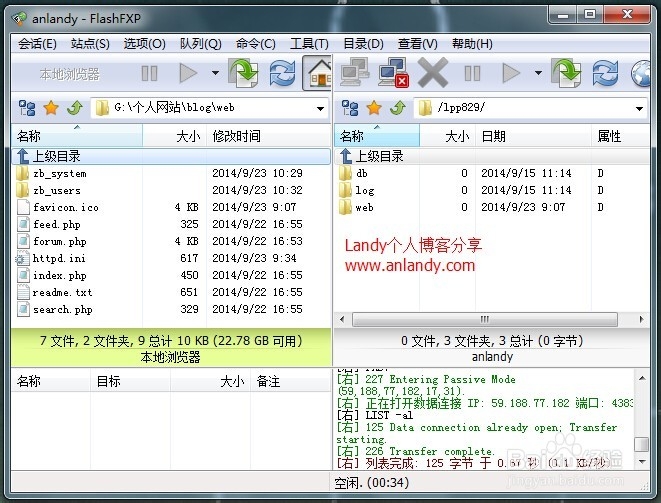The height and width of the screenshot is (503, 661).
Task: Go up one level in remote pane
Action: click(398, 108)
